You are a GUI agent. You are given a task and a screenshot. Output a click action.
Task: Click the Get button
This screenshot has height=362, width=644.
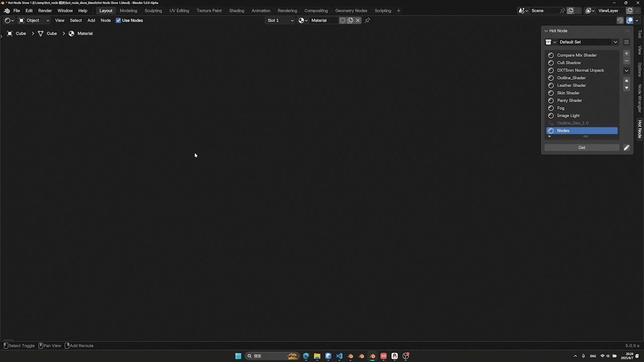(582, 148)
